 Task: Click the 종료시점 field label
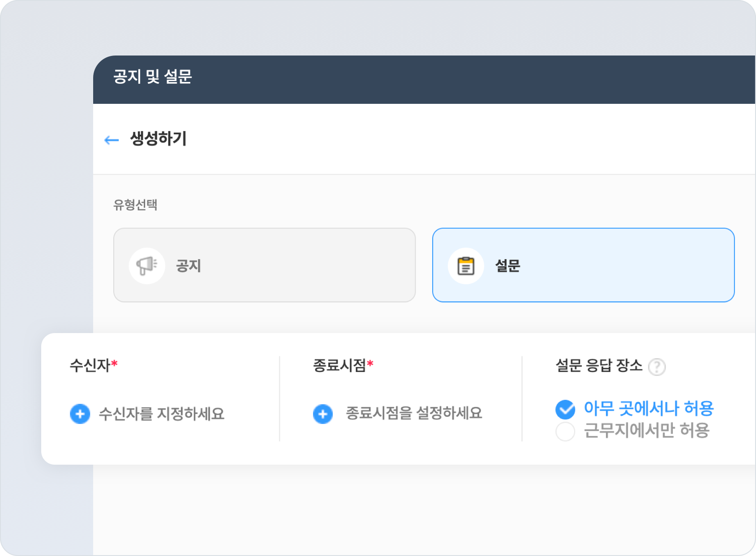(x=339, y=365)
